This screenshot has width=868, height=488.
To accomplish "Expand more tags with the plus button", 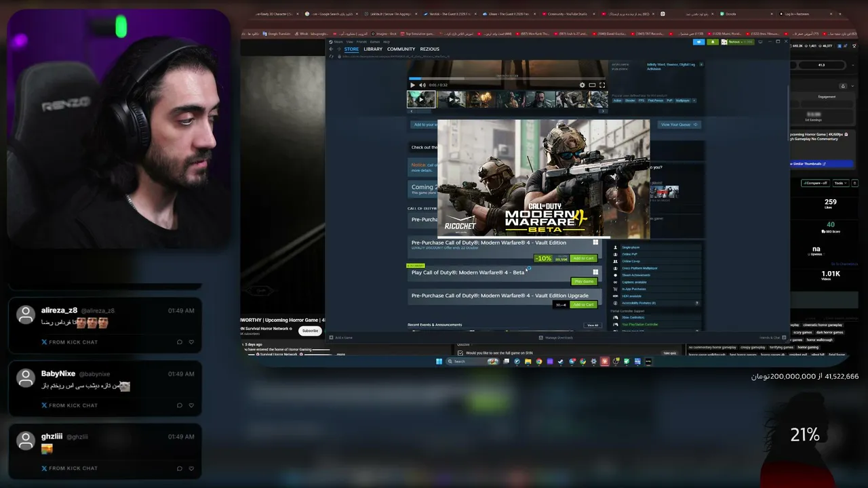I will point(694,100).
